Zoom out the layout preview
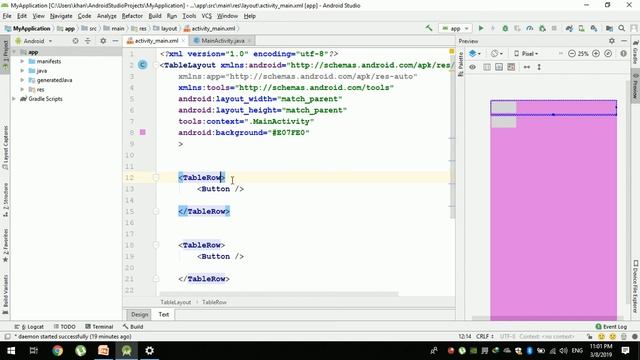 coord(571,53)
